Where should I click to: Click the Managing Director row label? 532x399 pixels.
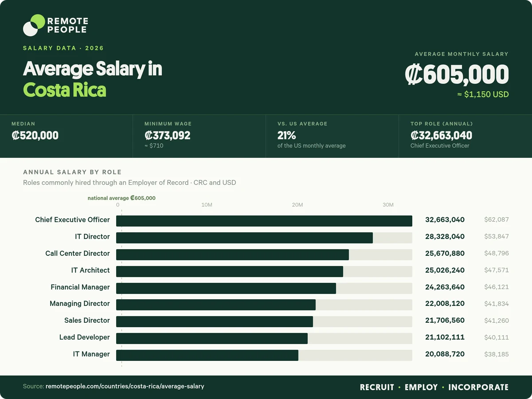[x=80, y=304]
